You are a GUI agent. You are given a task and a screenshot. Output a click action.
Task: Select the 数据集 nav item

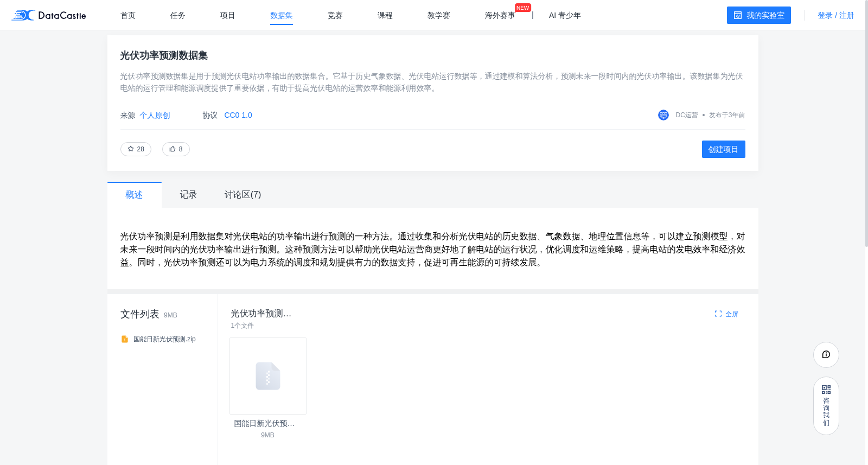point(282,16)
